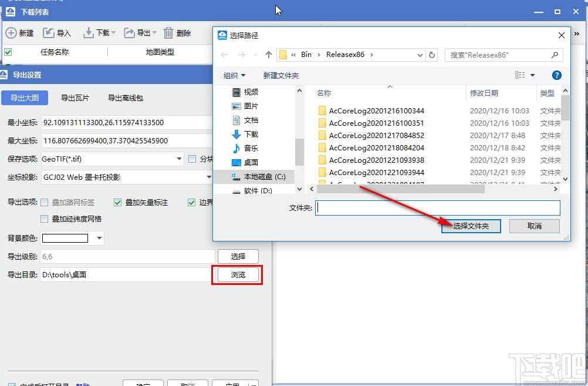
Task: Click the 删除 trash icon
Action: click(x=168, y=33)
